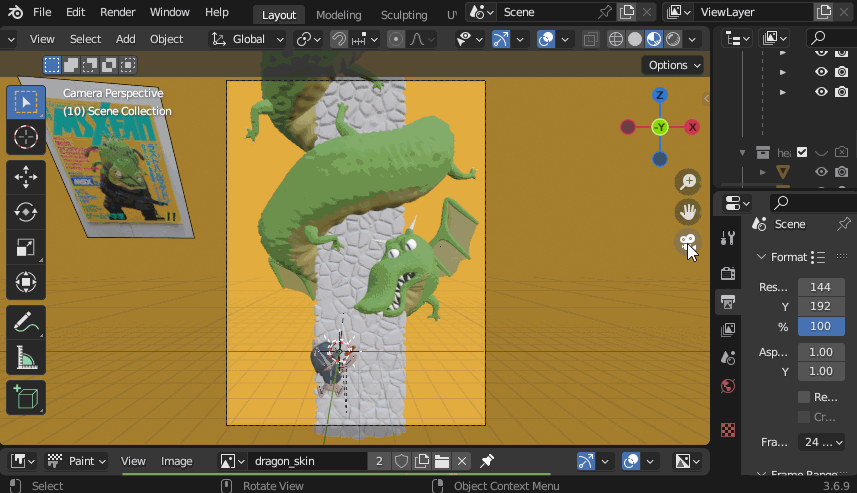The image size is (857, 493).
Task: Switch to the Modeling workspace tab
Action: (338, 15)
